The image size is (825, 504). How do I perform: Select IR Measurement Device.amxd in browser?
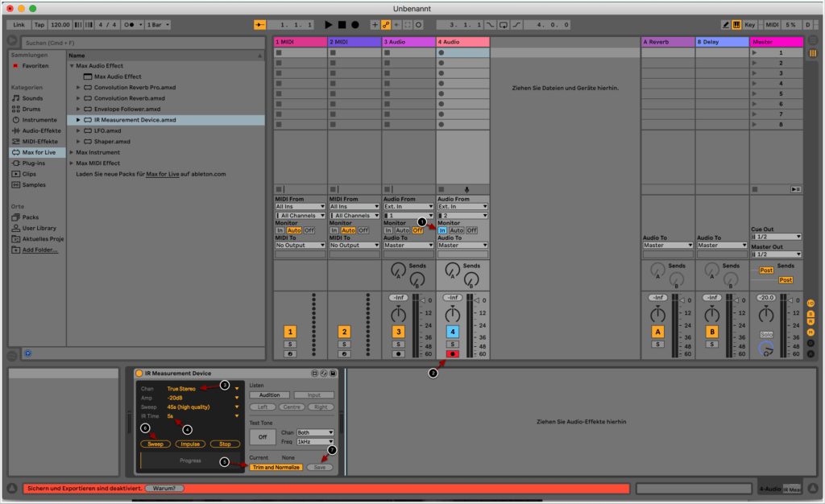pyautogui.click(x=135, y=120)
